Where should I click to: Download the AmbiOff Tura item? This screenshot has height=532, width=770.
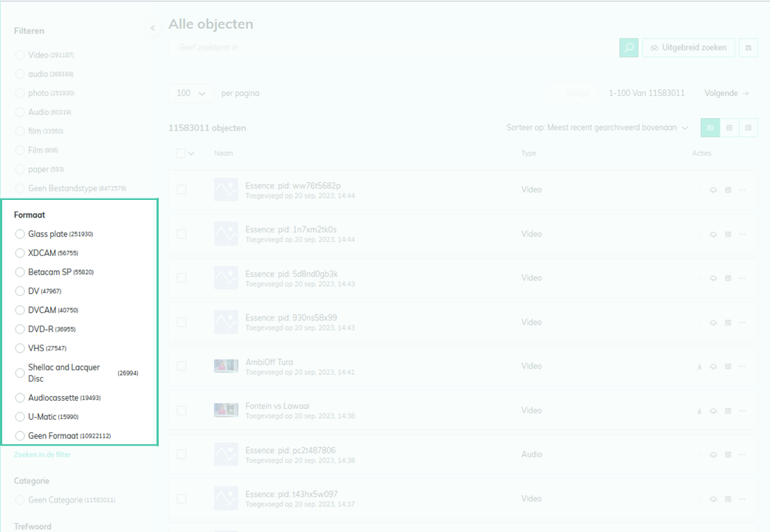(699, 367)
